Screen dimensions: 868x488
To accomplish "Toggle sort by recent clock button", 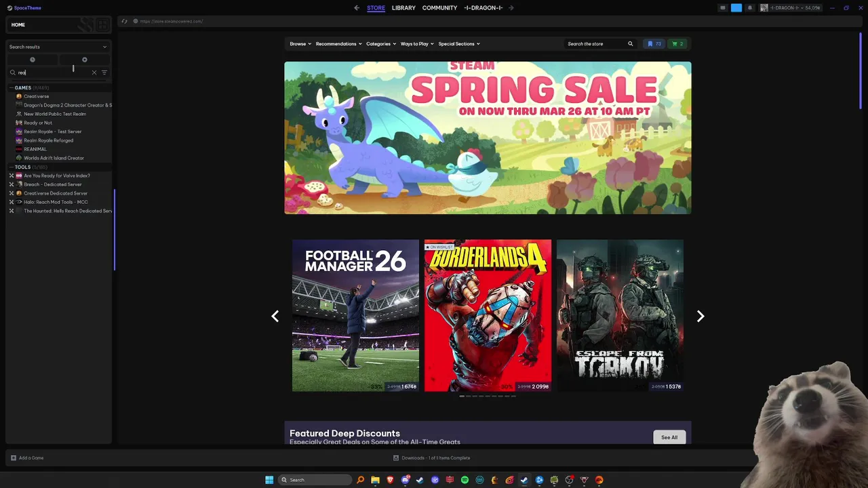I will [32, 60].
